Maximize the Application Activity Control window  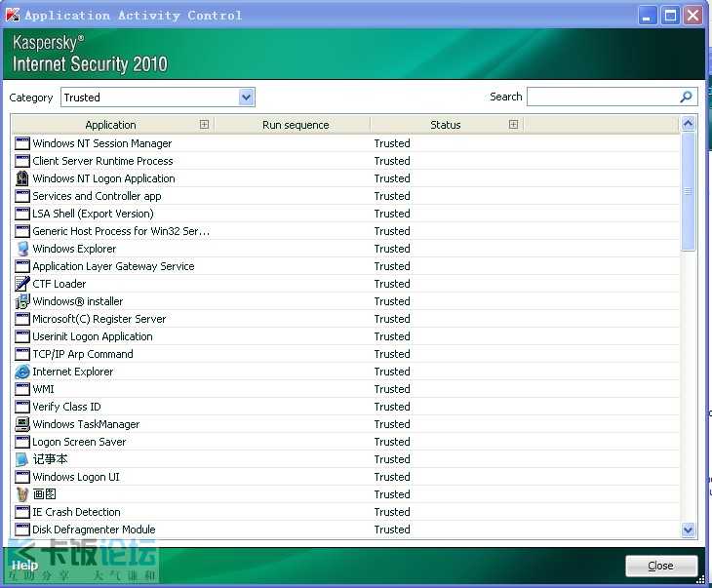(671, 16)
